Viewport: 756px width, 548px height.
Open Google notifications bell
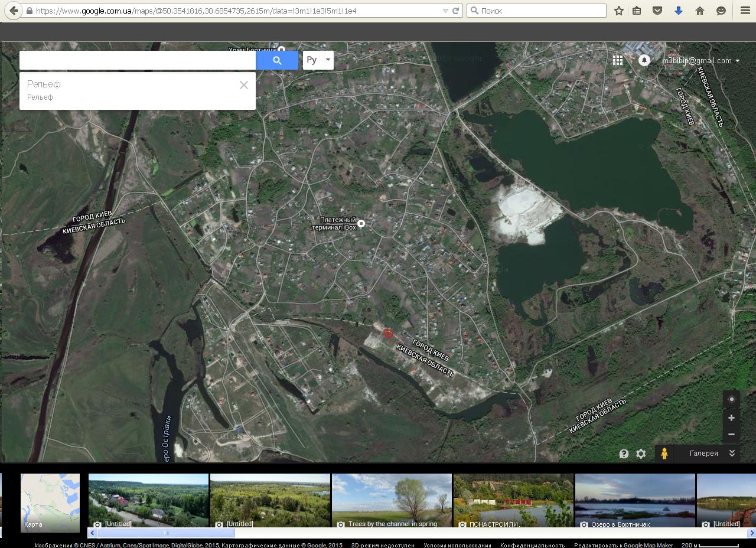coord(644,60)
